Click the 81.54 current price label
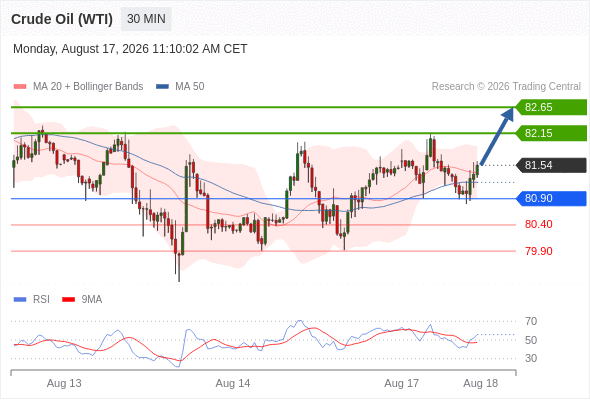This screenshot has width=590, height=400. [x=551, y=165]
